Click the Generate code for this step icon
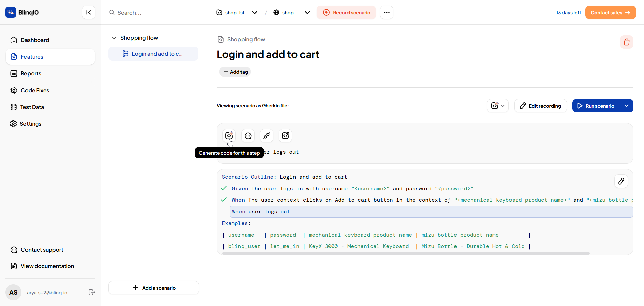The width and height of the screenshot is (644, 306). [229, 136]
